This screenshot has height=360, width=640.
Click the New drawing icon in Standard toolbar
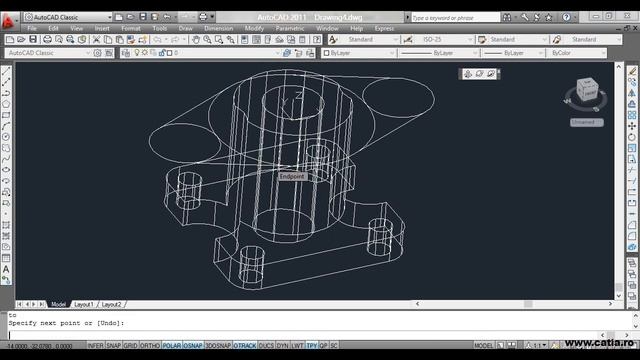[x=10, y=40]
